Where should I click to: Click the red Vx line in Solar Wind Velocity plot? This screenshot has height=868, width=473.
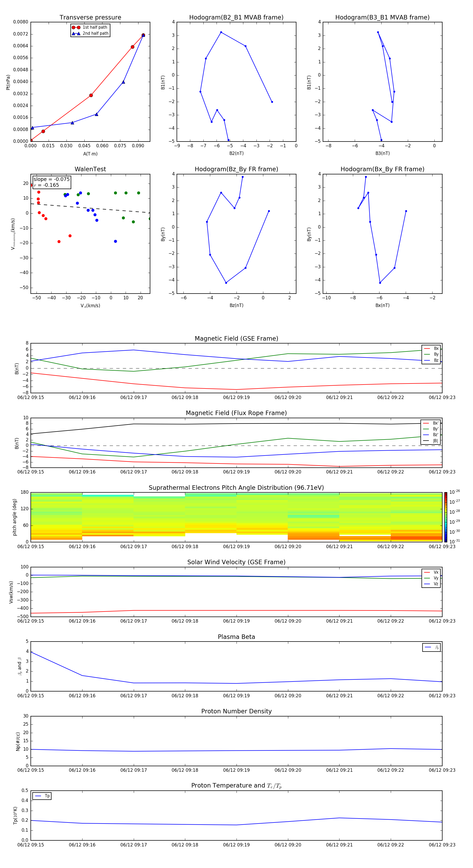(x=236, y=610)
